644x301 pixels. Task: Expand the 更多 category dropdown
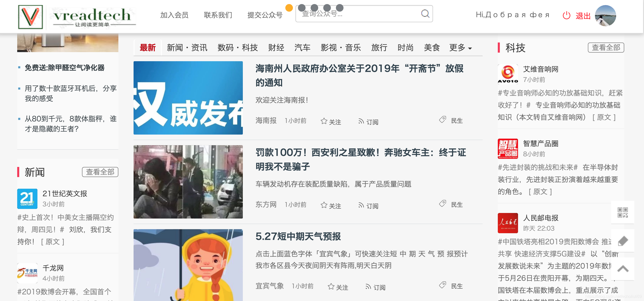point(460,48)
